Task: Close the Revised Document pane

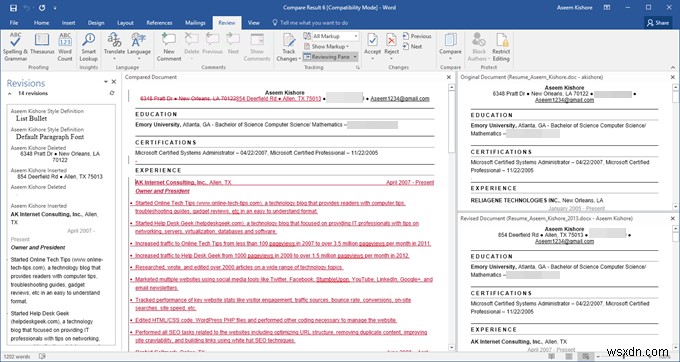Action: click(673, 219)
